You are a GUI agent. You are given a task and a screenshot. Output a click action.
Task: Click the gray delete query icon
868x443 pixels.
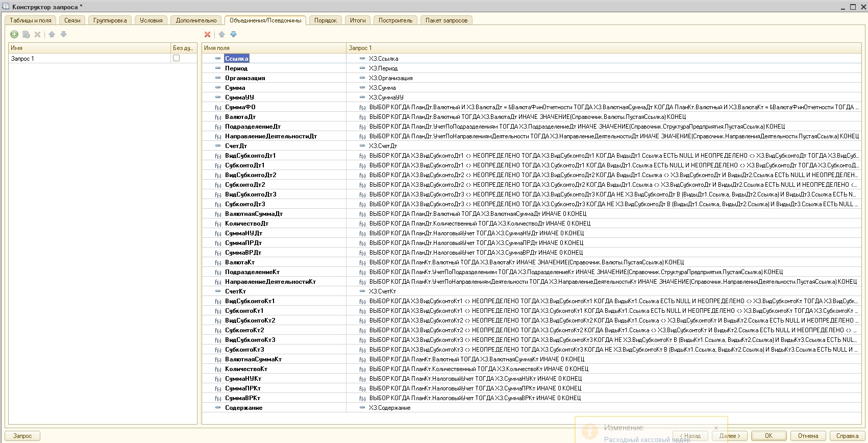(37, 34)
